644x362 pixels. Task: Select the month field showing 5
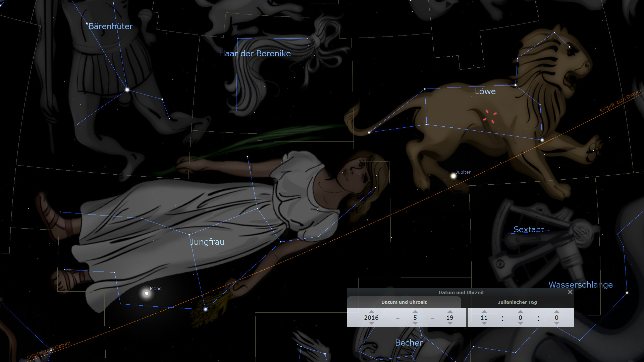pos(415,317)
